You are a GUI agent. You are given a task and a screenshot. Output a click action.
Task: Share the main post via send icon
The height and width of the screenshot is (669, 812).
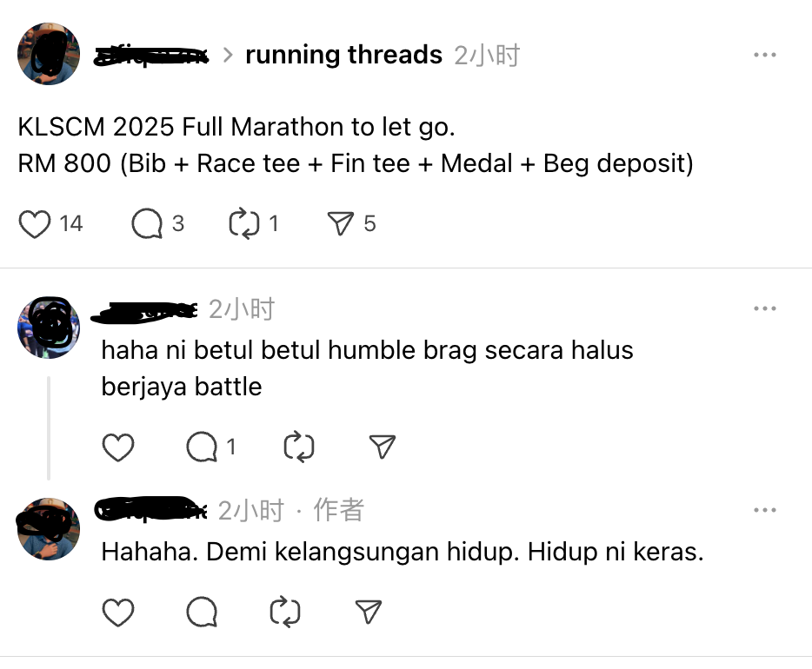point(340,224)
